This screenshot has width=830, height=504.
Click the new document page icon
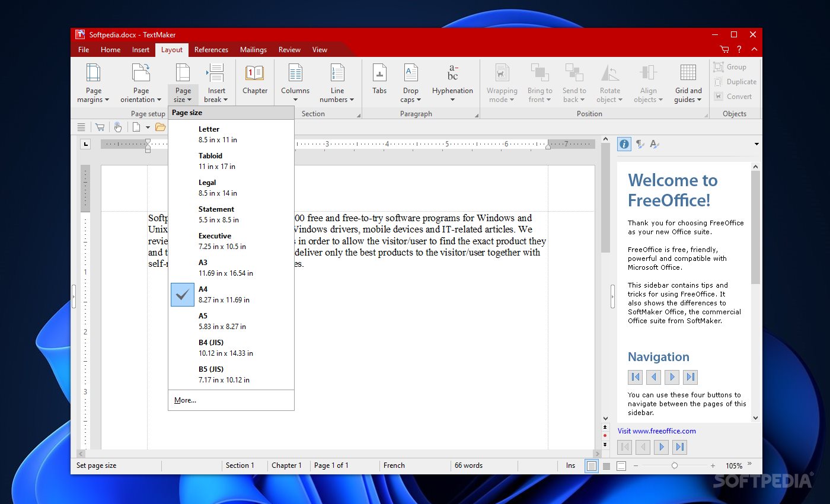[x=136, y=127]
